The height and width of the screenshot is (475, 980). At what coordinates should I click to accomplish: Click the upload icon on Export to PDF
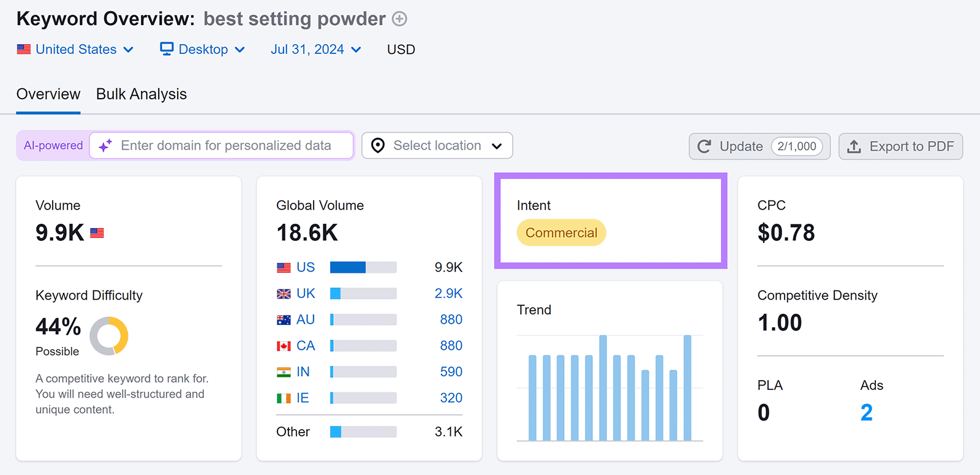[x=854, y=146]
